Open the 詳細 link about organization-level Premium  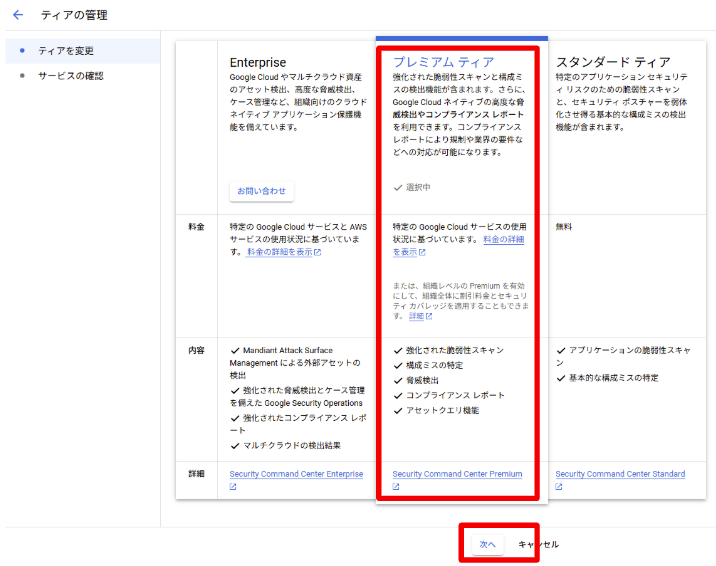click(x=420, y=316)
